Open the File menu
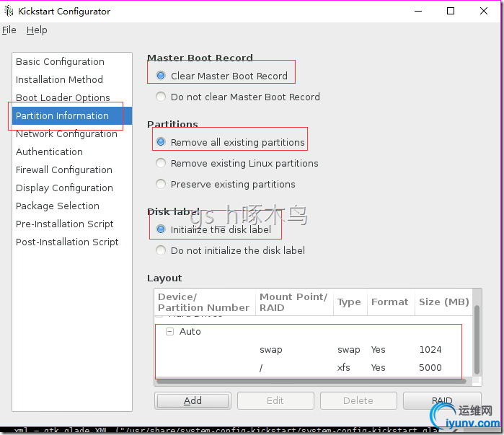 click(x=9, y=30)
